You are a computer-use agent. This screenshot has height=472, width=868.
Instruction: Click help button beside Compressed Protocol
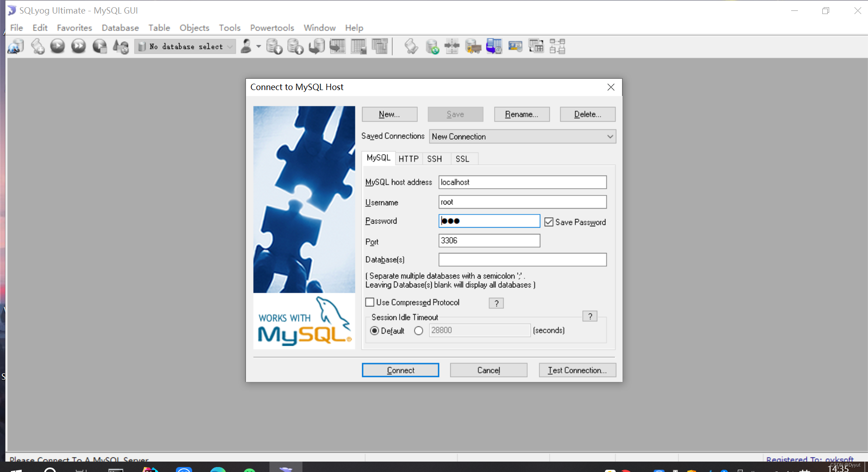pyautogui.click(x=496, y=303)
